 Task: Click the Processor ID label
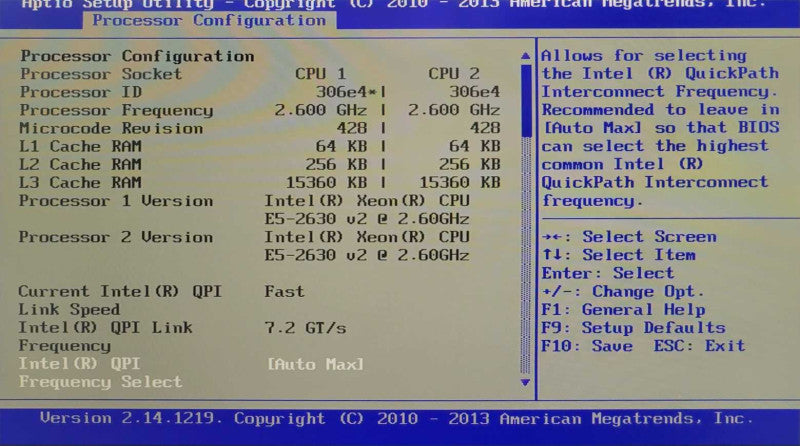pos(81,92)
